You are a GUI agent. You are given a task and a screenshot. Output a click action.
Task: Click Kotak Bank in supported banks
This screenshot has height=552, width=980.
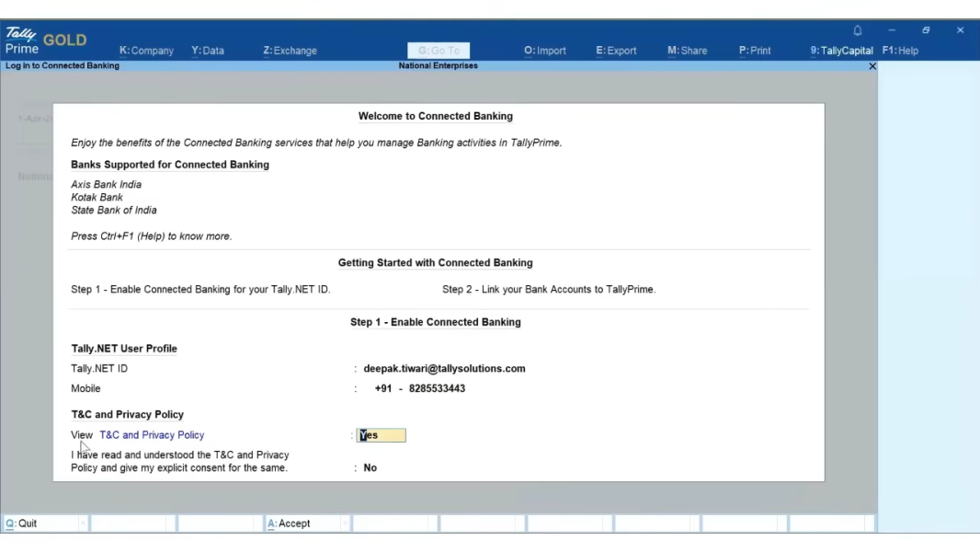pos(97,198)
